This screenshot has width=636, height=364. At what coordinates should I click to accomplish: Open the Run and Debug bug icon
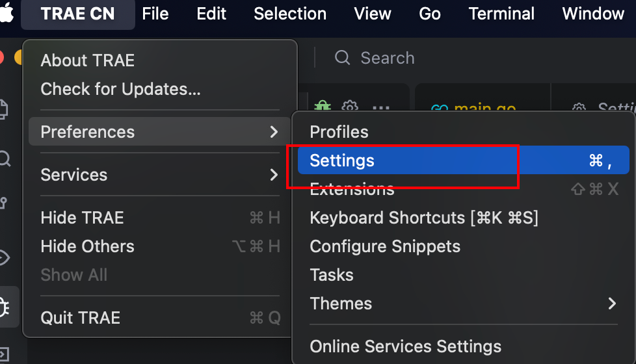pos(5,305)
